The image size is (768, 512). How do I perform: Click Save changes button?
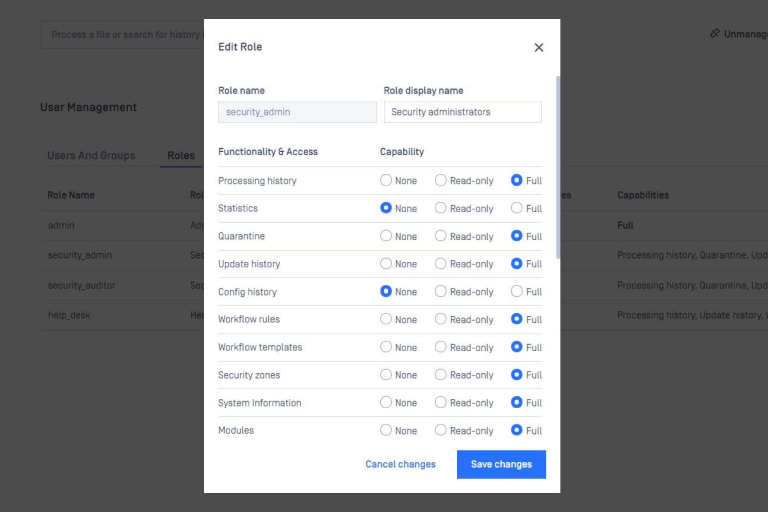(x=501, y=464)
